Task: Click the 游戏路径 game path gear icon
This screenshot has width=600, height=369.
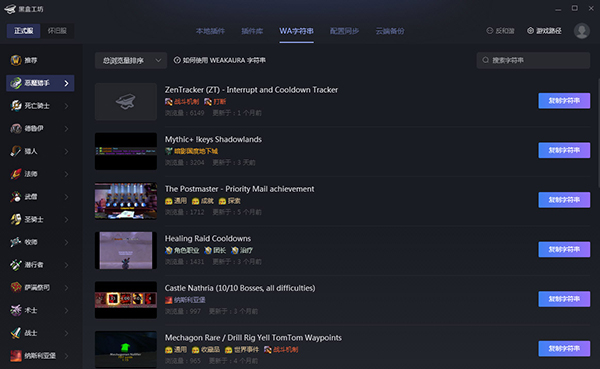Action: click(530, 31)
